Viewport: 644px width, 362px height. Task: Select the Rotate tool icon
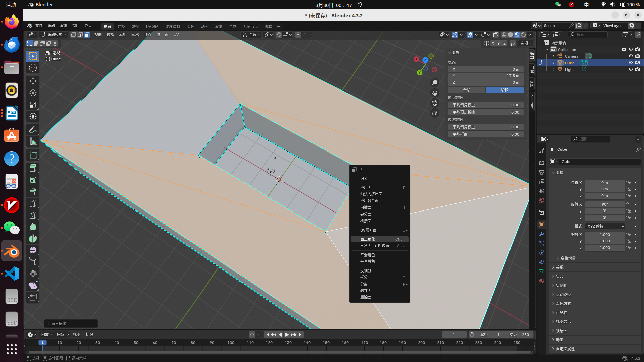click(33, 93)
